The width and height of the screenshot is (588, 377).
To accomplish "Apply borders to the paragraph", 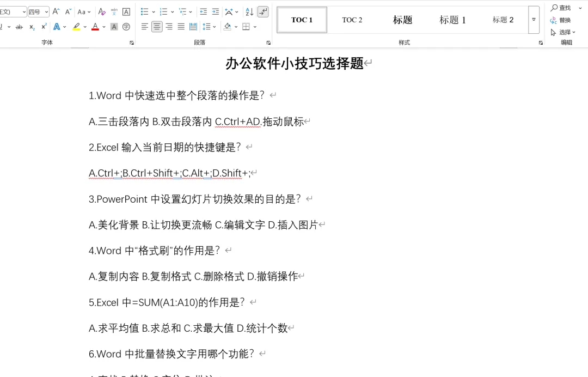I will click(246, 27).
